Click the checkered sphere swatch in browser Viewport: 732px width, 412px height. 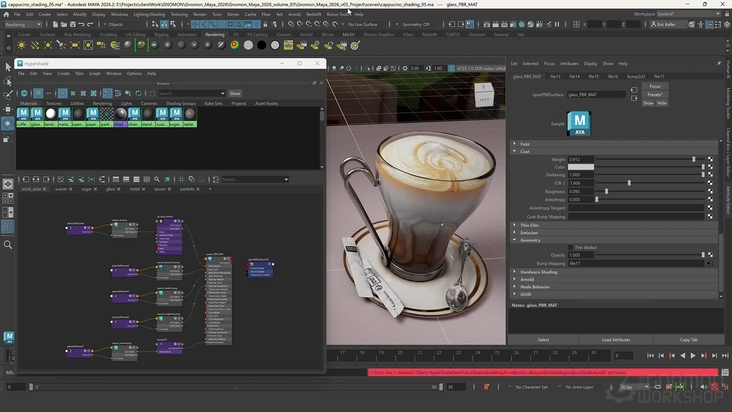coord(106,114)
